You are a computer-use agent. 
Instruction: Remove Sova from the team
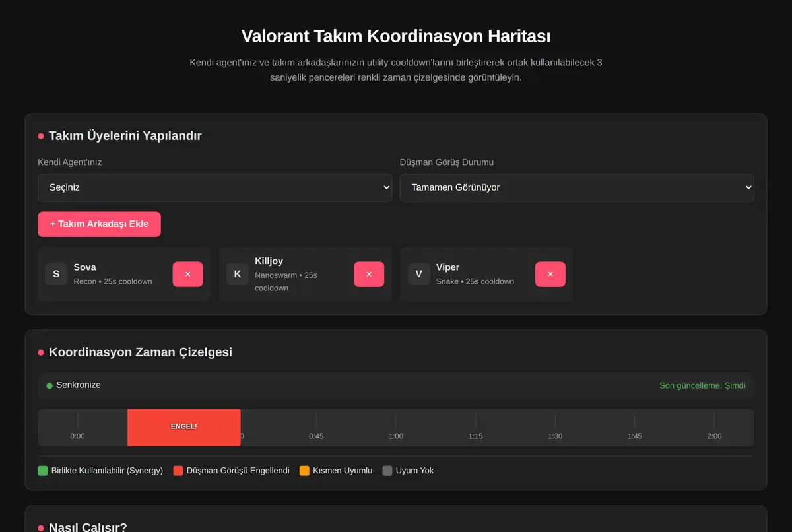(x=187, y=274)
